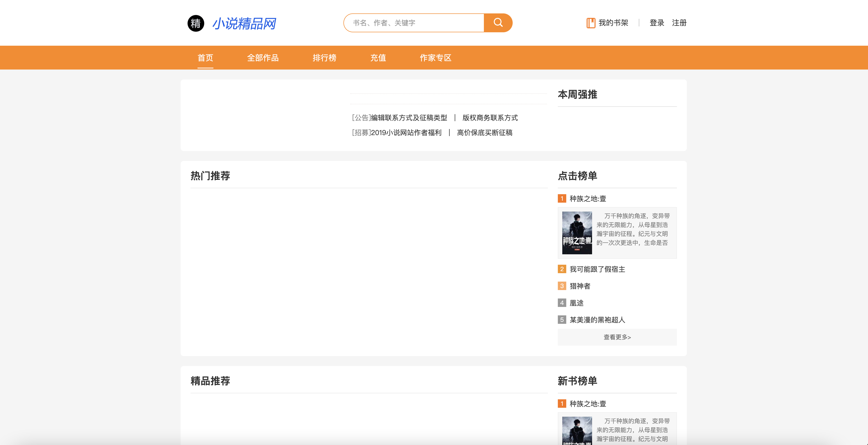The height and width of the screenshot is (445, 868).
Task: Click 种族之地:壹 cover in 点击榜单
Action: coord(577,233)
